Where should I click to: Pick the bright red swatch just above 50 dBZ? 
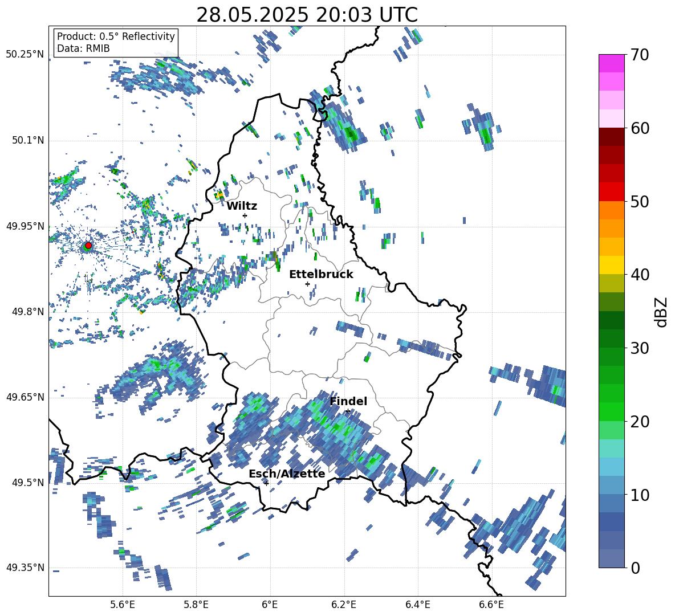pos(611,192)
